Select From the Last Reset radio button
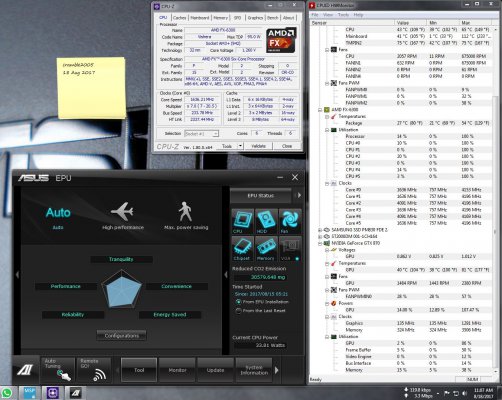 (x=238, y=310)
